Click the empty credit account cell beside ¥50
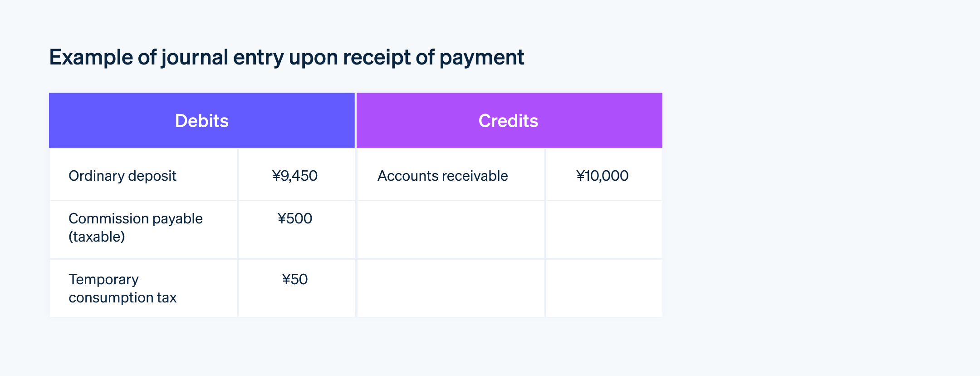The image size is (980, 376). point(451,288)
